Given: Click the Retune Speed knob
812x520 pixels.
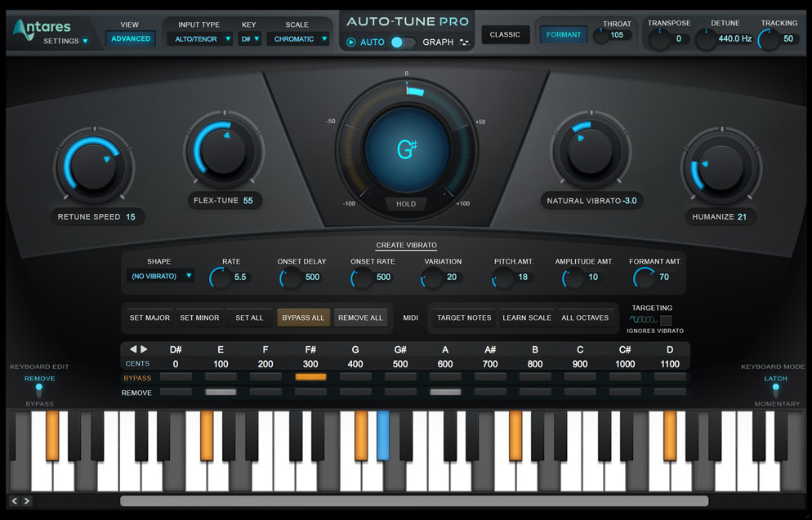Looking at the screenshot, I should [x=94, y=166].
